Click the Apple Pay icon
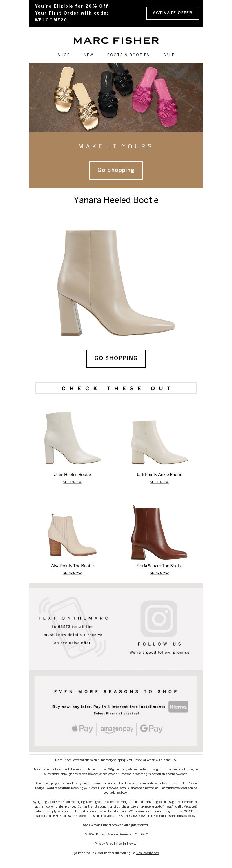This screenshot has width=232, height=868. click(82, 729)
